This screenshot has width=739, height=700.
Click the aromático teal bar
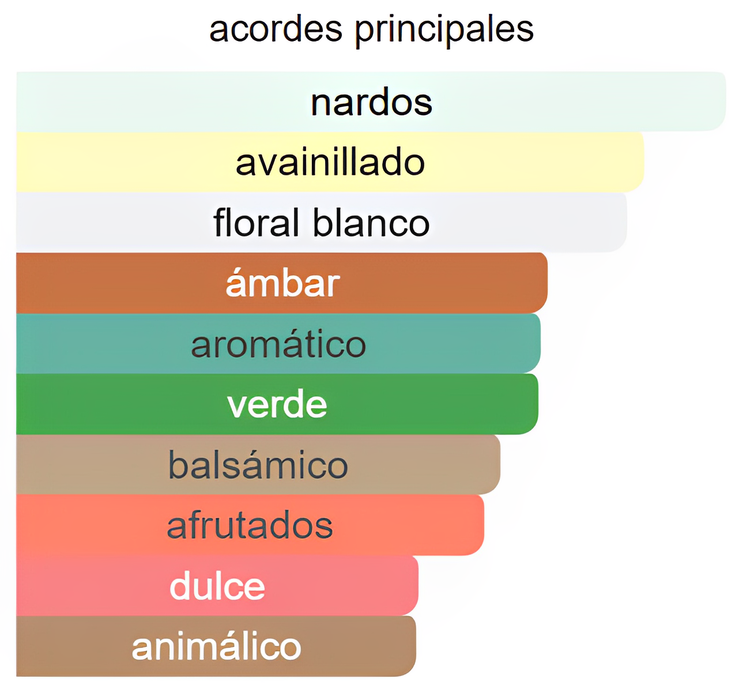(x=278, y=344)
